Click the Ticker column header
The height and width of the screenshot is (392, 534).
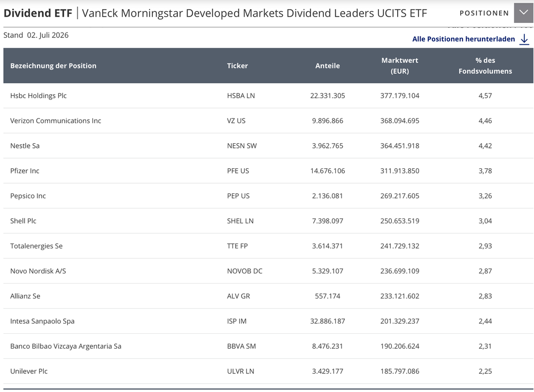237,66
